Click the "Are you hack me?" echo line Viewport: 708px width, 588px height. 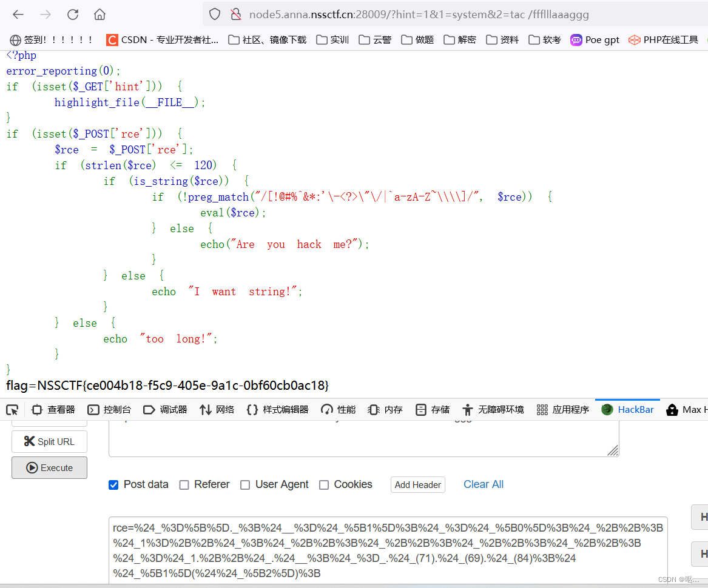point(285,244)
